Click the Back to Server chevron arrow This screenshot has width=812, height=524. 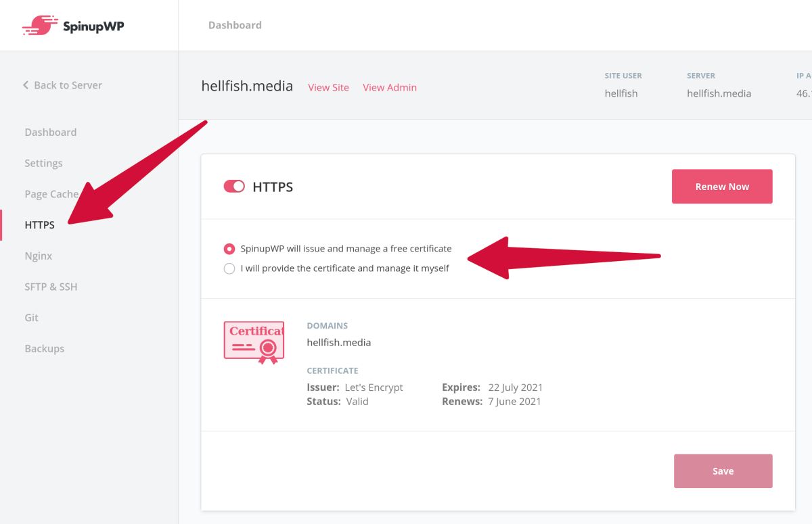pyautogui.click(x=26, y=85)
